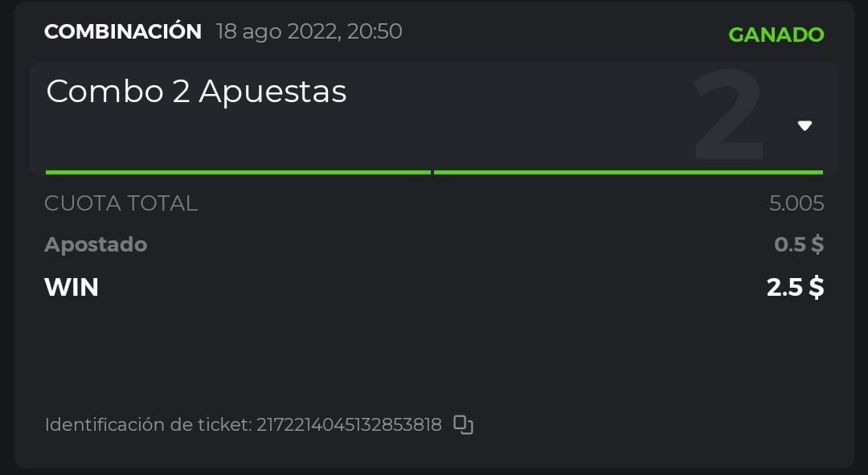Click the Apostado label

[96, 244]
